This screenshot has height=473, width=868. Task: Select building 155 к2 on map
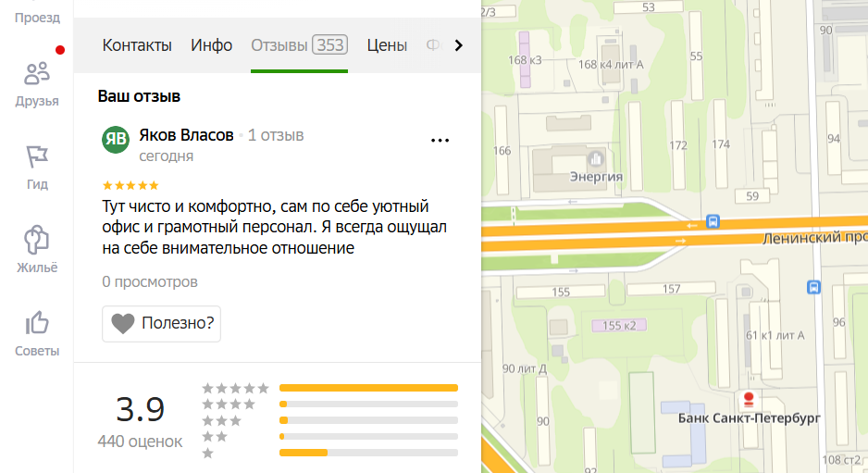click(619, 326)
